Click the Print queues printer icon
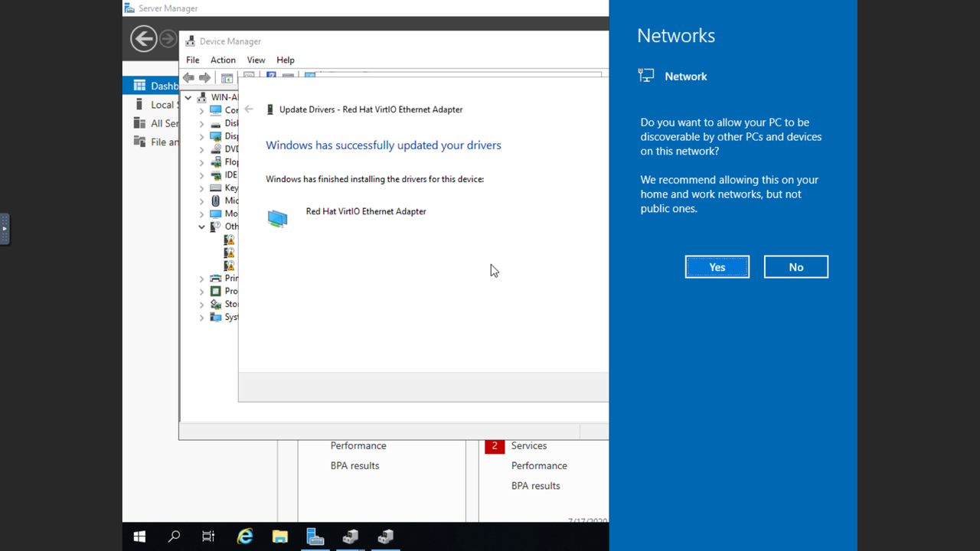The image size is (980, 551). (x=216, y=279)
